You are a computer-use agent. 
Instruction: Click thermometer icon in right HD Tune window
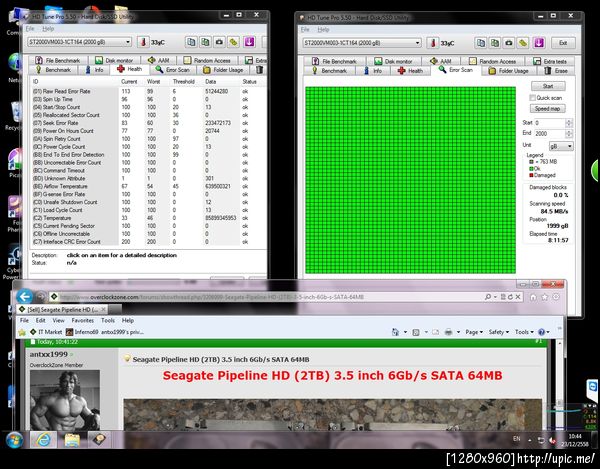pyautogui.click(x=433, y=42)
